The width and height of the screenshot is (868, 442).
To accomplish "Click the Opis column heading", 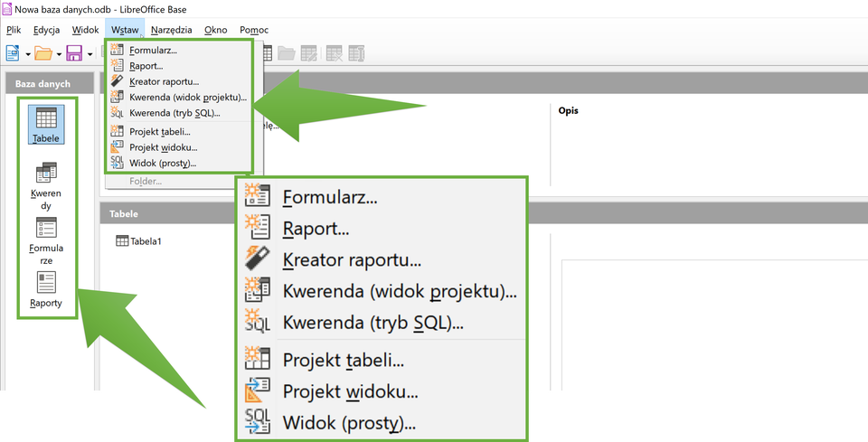I will (568, 110).
